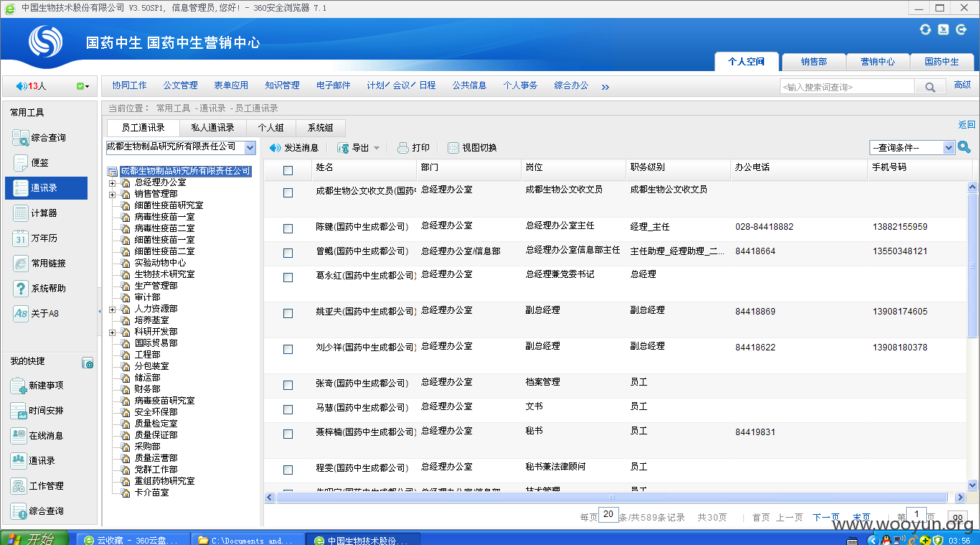The height and width of the screenshot is (545, 980).
Task: Check the row for 葛永红
Action: point(288,277)
